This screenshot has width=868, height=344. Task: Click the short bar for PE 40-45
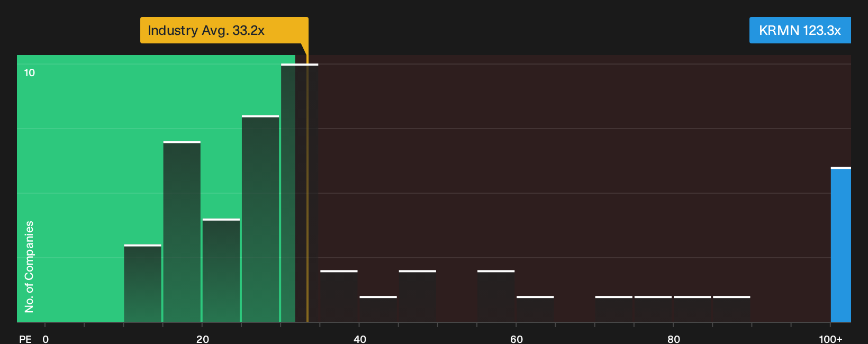378,309
